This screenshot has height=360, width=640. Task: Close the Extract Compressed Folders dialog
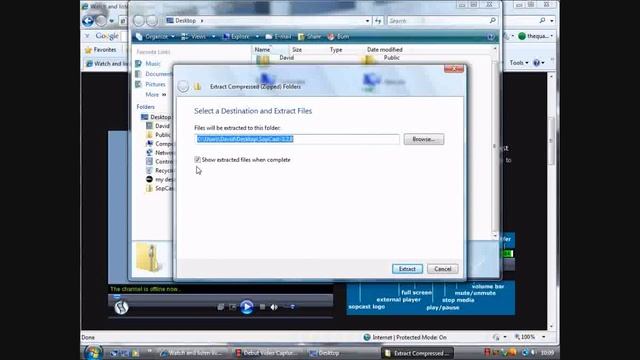453,69
